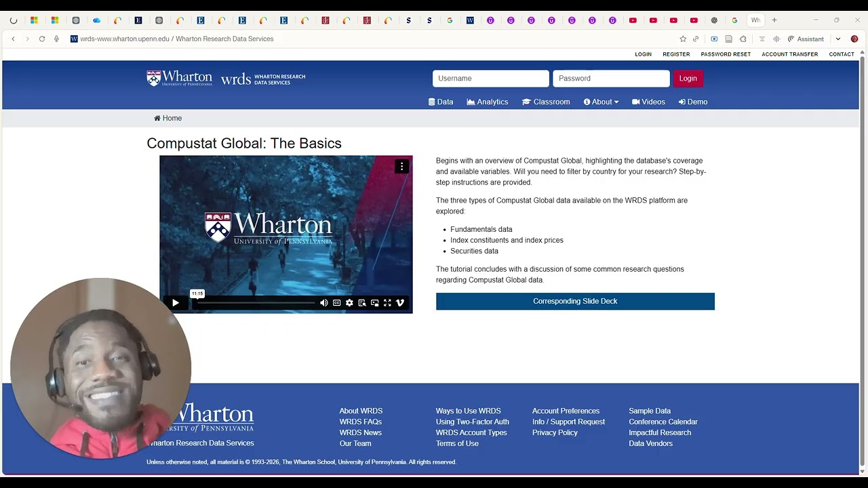This screenshot has width=868, height=488.
Task: Open the Corresponding Slide Deck
Action: pos(575,301)
